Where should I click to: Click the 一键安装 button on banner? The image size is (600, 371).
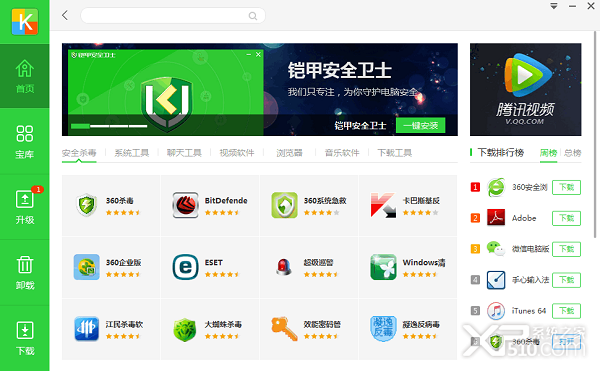(421, 125)
